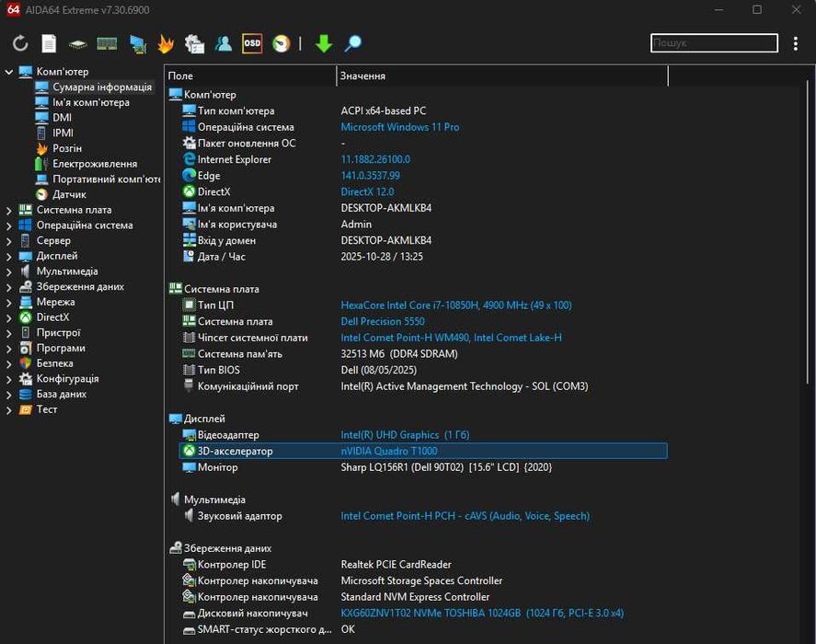Screen dimensions: 816x644
Task: Click the Тест tree icon
Action: click(26, 409)
